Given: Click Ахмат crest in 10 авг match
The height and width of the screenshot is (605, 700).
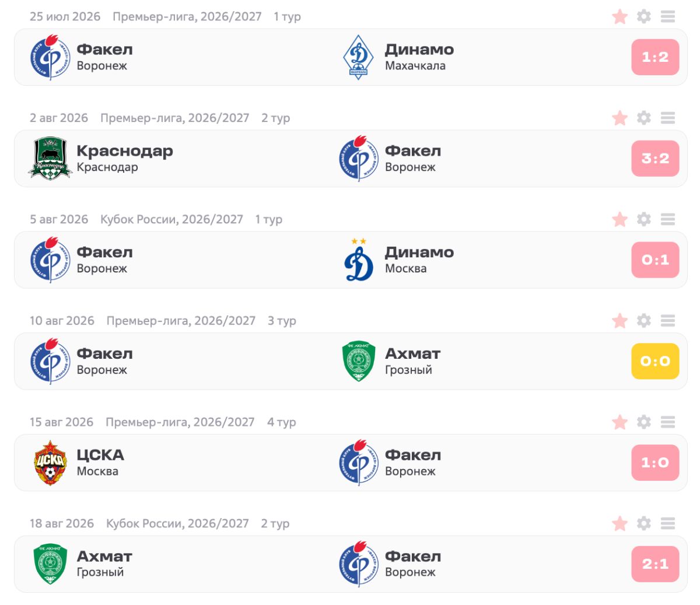Looking at the screenshot, I should (x=358, y=361).
